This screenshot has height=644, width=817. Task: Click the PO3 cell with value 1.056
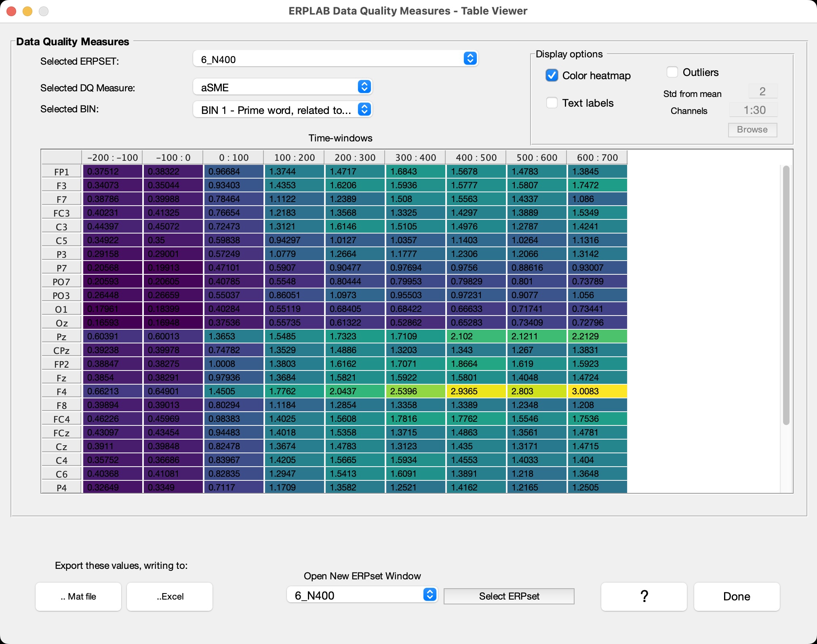(x=597, y=295)
